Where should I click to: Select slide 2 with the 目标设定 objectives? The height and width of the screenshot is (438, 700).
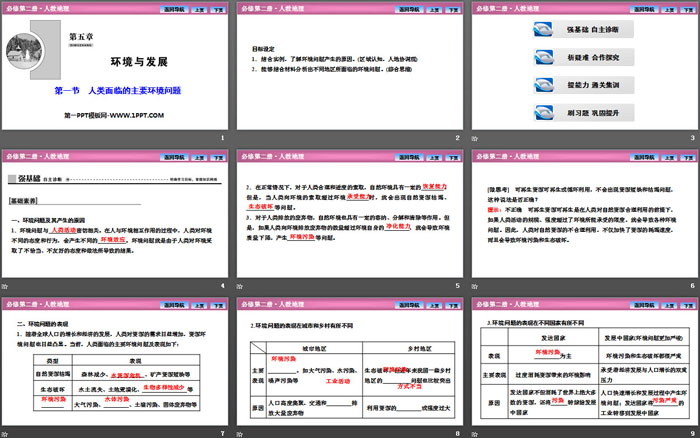tap(350, 66)
